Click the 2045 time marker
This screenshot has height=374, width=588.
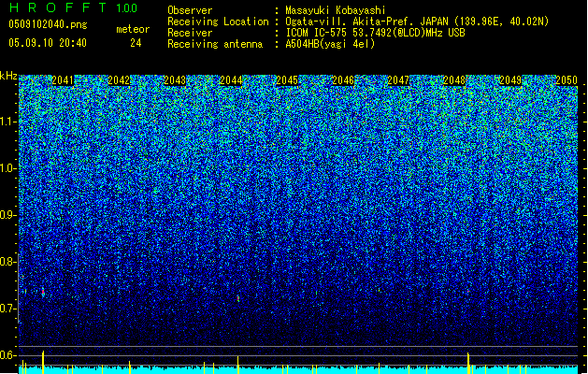click(x=287, y=80)
